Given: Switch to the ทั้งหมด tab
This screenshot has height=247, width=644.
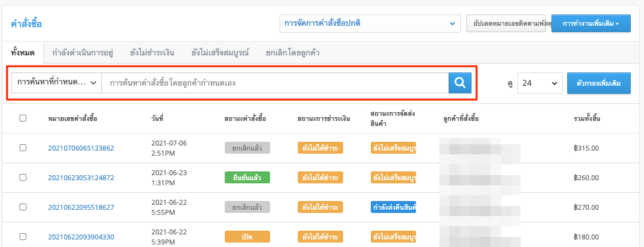Looking at the screenshot, I should point(23,52).
